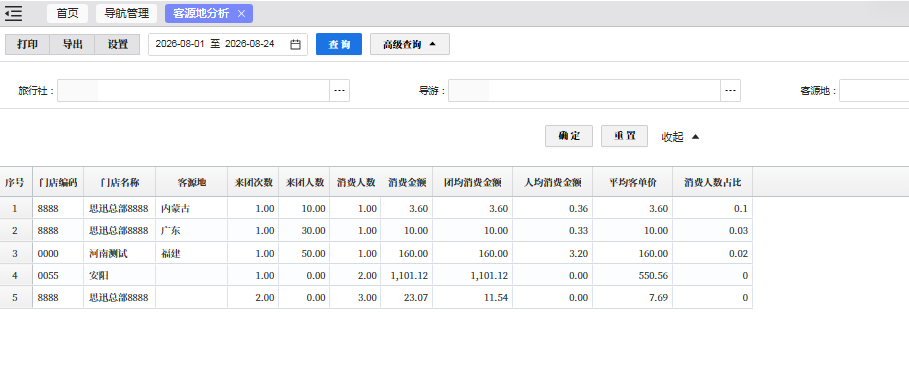Screen dimensions: 909x372
Task: Select the 广东 cell
Action: tap(191, 231)
